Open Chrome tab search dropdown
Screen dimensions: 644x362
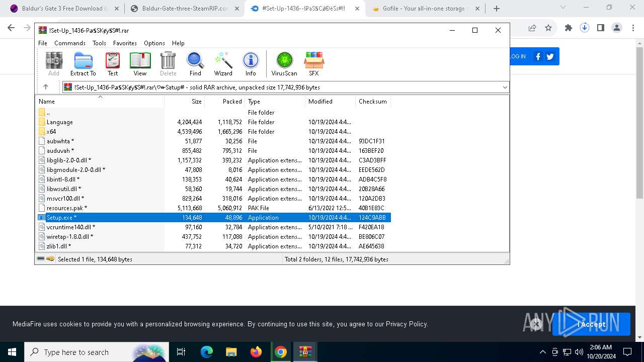[x=563, y=8]
